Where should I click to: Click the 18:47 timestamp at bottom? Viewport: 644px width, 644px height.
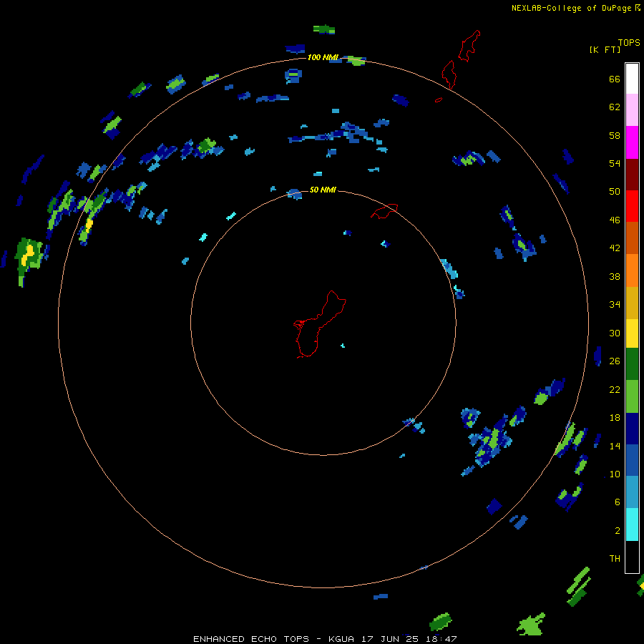pos(442,639)
